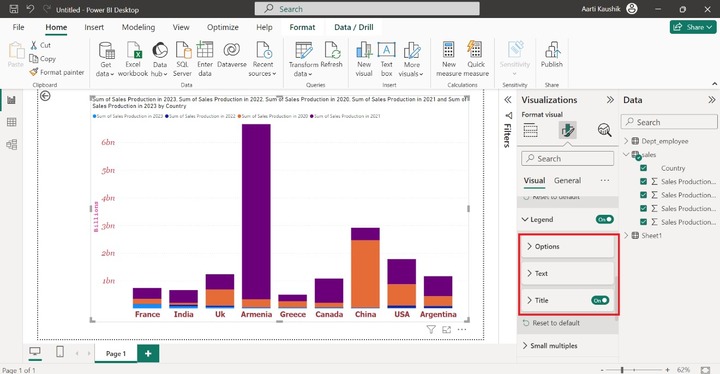Viewport: 720px width, 374px height.
Task: Collapse the Data pane
Action: [x=711, y=100]
